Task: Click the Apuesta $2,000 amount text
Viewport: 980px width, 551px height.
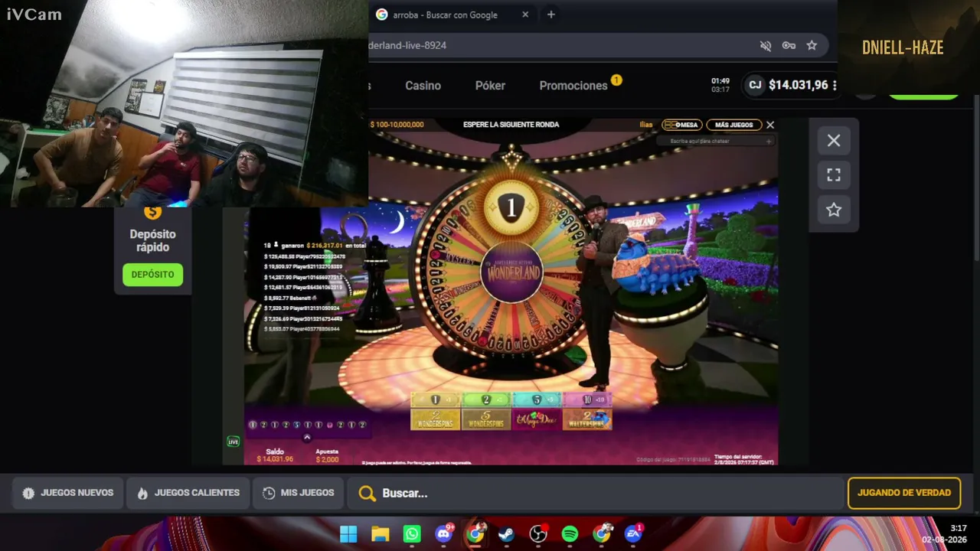Action: [327, 459]
